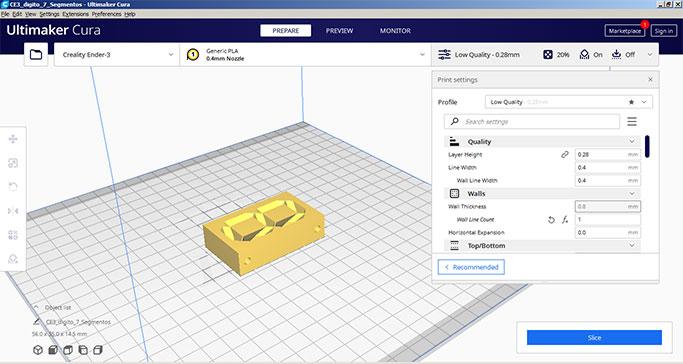Image resolution: width=683 pixels, height=364 pixels.
Task: Open file using folder icon
Action: [36, 54]
